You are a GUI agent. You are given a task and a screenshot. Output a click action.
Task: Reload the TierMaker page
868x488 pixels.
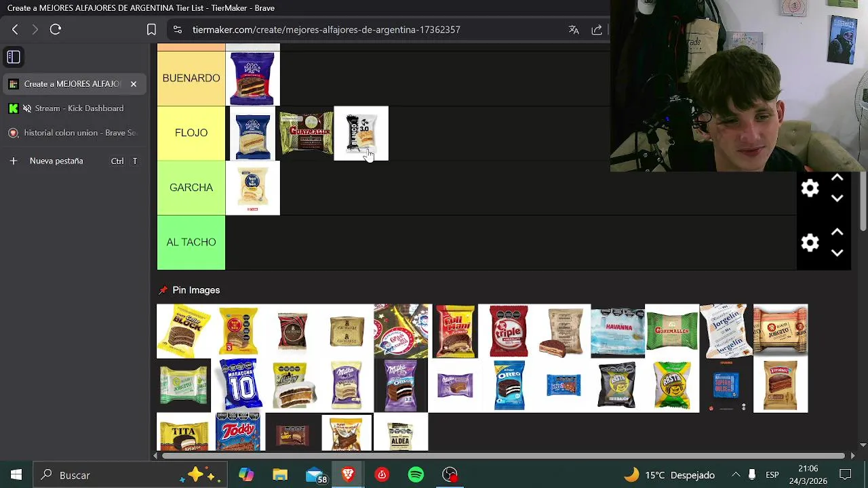click(56, 30)
